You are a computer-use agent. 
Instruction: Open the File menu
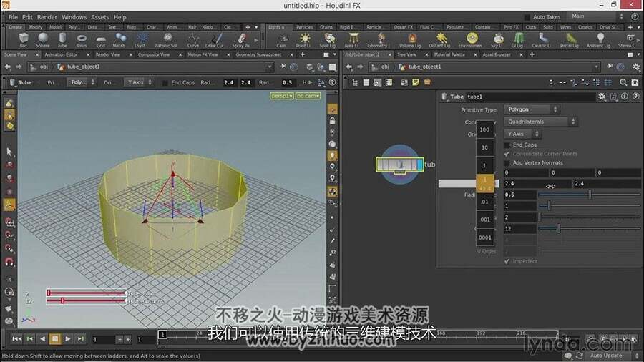coord(13,17)
